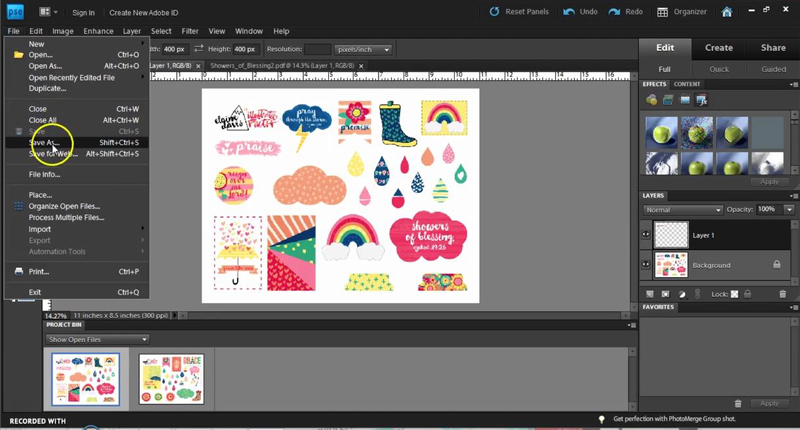Viewport: 800px width, 430px height.
Task: Switch to the Share tab
Action: (773, 47)
